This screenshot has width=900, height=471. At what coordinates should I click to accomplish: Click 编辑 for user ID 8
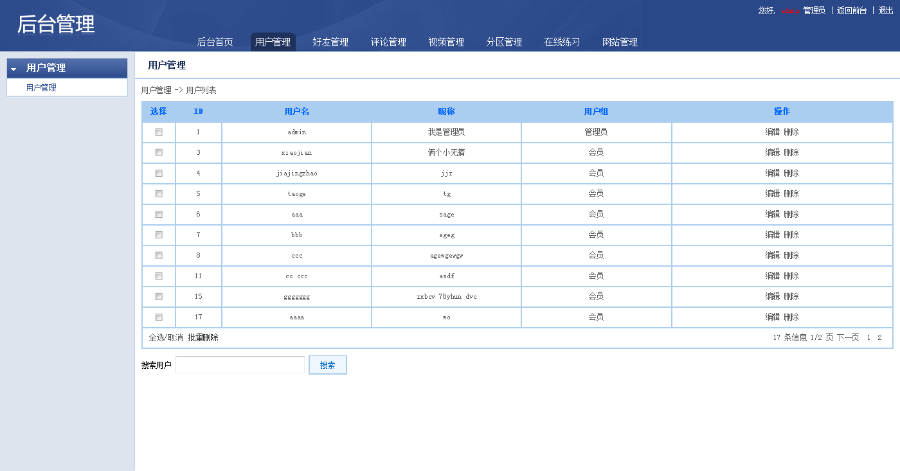773,255
